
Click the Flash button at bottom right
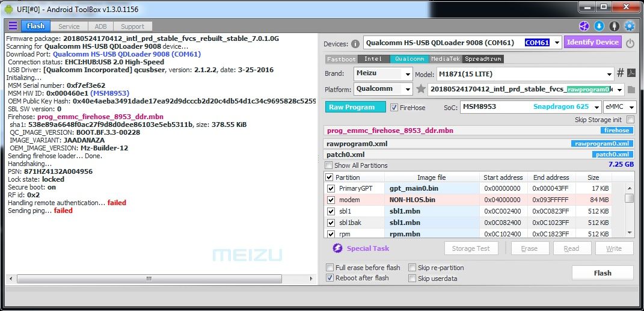[603, 273]
